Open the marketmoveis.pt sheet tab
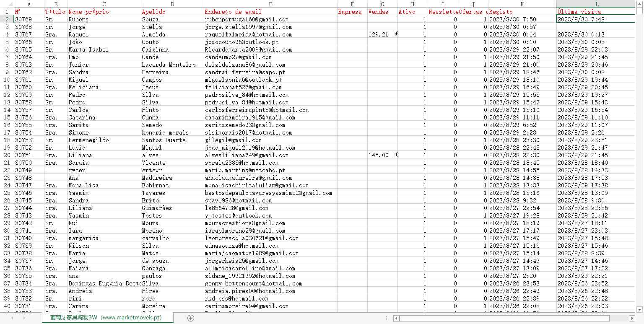Viewport: 644px width, 324px height. [x=108, y=318]
